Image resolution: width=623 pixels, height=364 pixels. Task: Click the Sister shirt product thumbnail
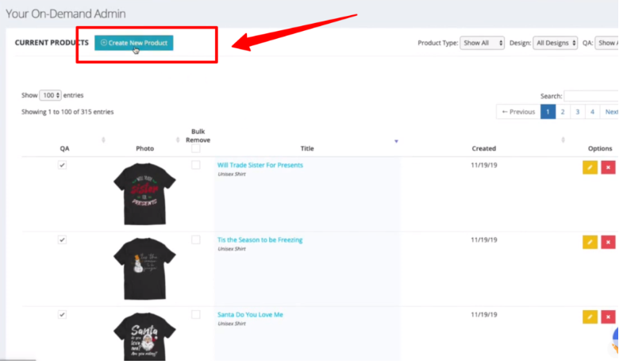click(144, 193)
